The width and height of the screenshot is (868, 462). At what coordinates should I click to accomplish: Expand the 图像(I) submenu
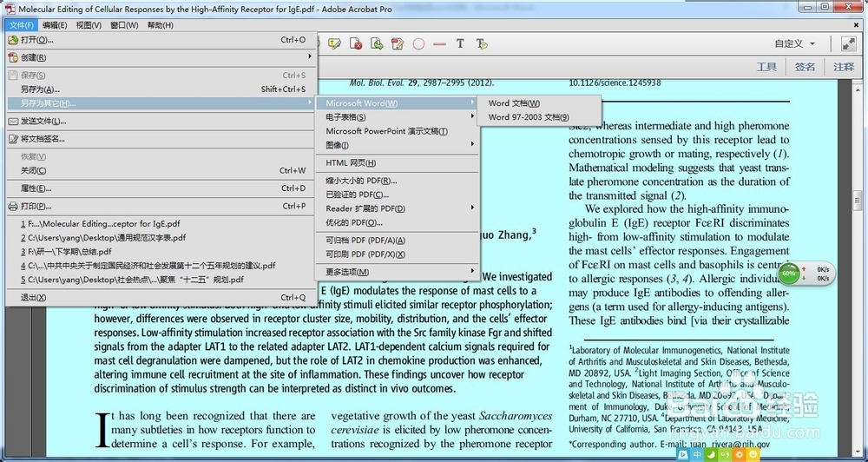tap(398, 145)
